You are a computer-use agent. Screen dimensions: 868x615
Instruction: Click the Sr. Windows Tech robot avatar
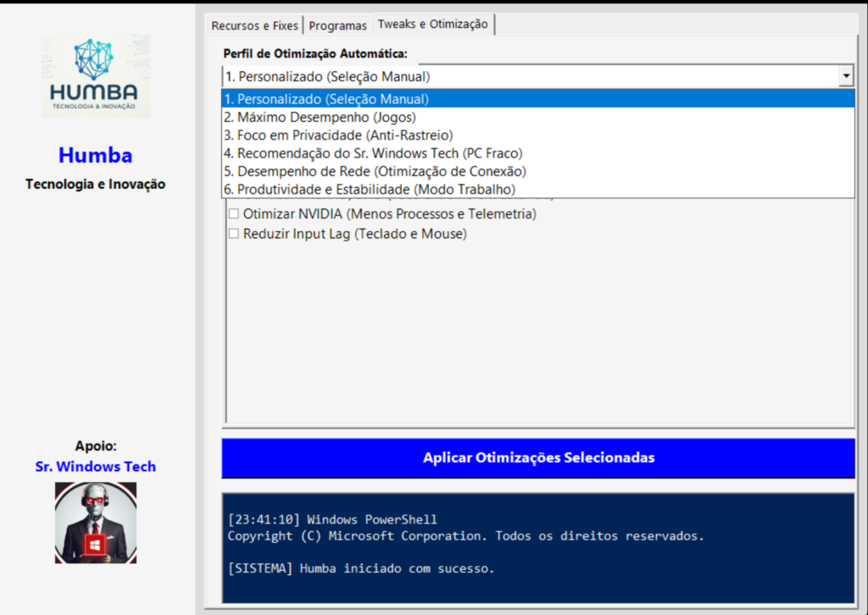(96, 523)
